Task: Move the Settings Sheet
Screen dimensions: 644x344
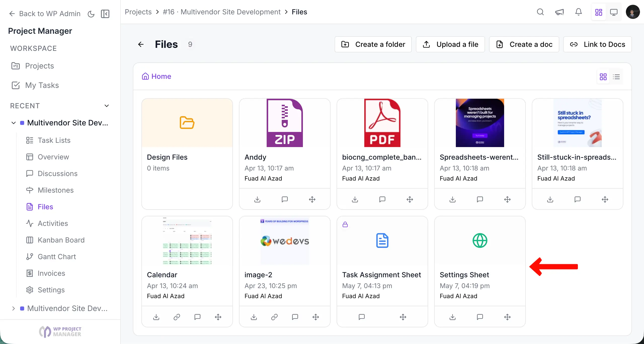Action: tap(507, 317)
